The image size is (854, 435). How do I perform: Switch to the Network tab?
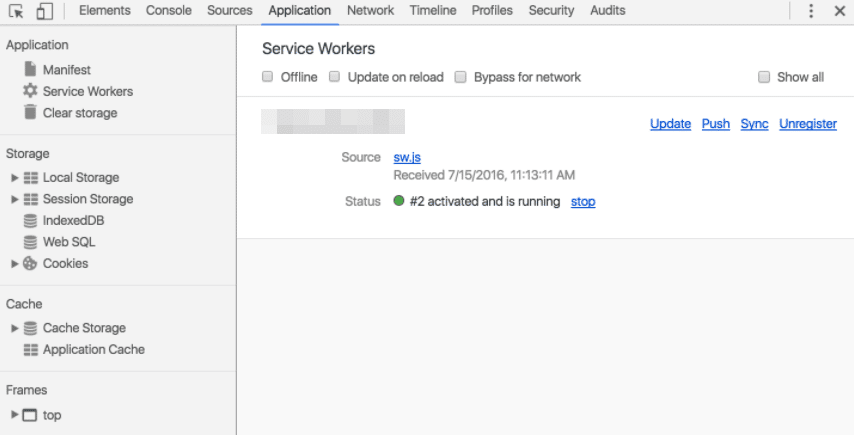370,11
